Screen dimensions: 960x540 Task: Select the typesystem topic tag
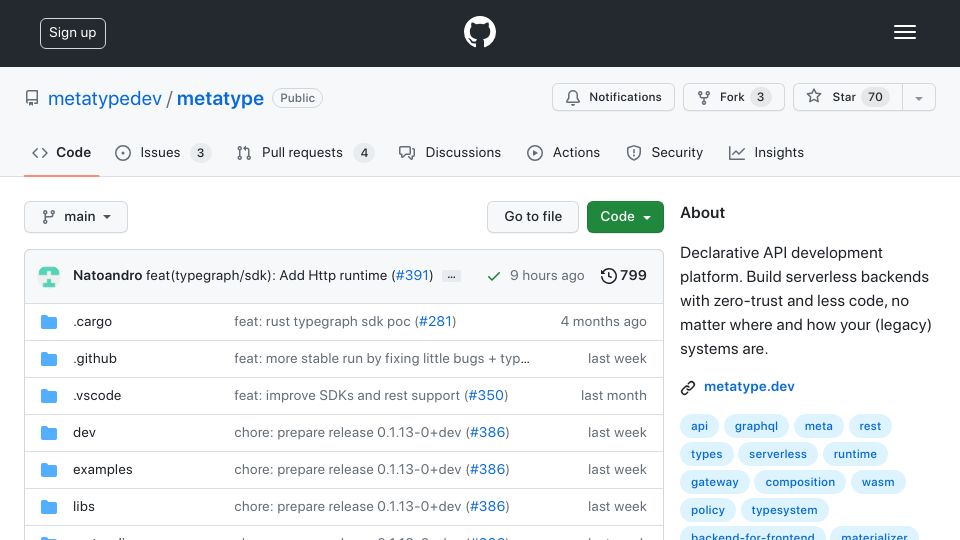pyautogui.click(x=784, y=510)
